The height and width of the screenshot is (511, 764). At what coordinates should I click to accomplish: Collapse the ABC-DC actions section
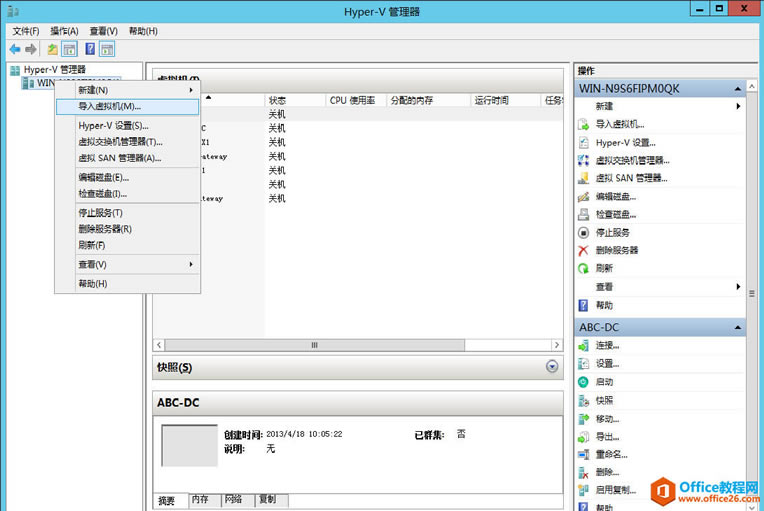pos(738,328)
